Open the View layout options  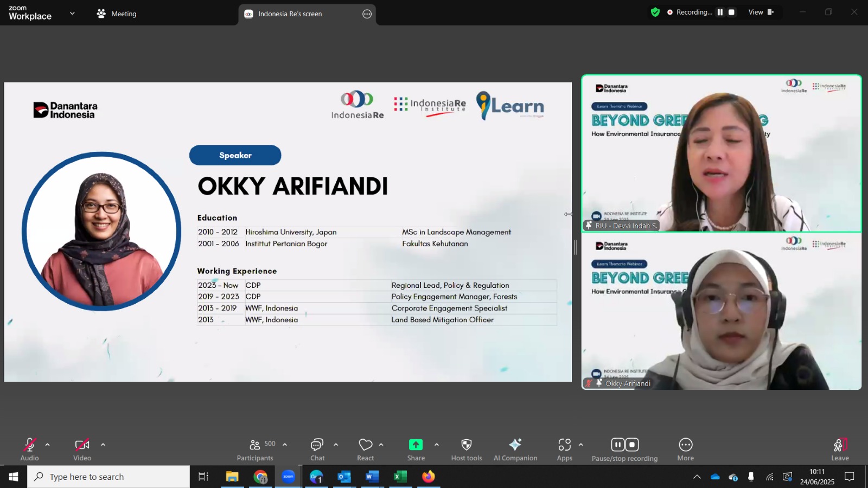(761, 12)
